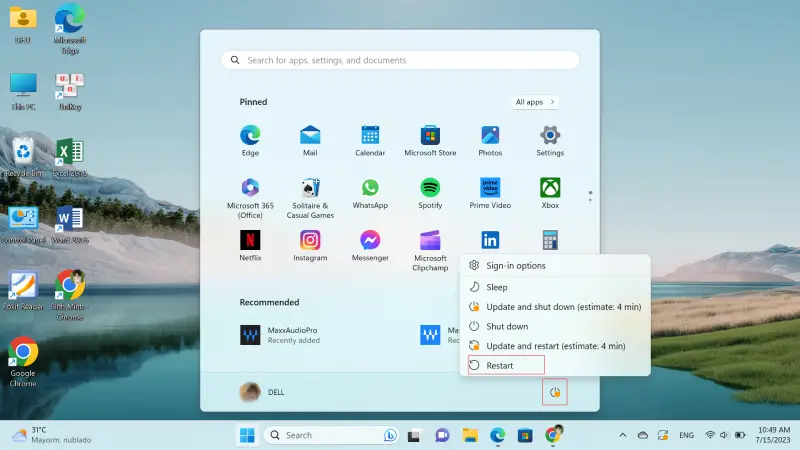
Task: Open Solitaire & Casual Games
Action: tap(310, 198)
